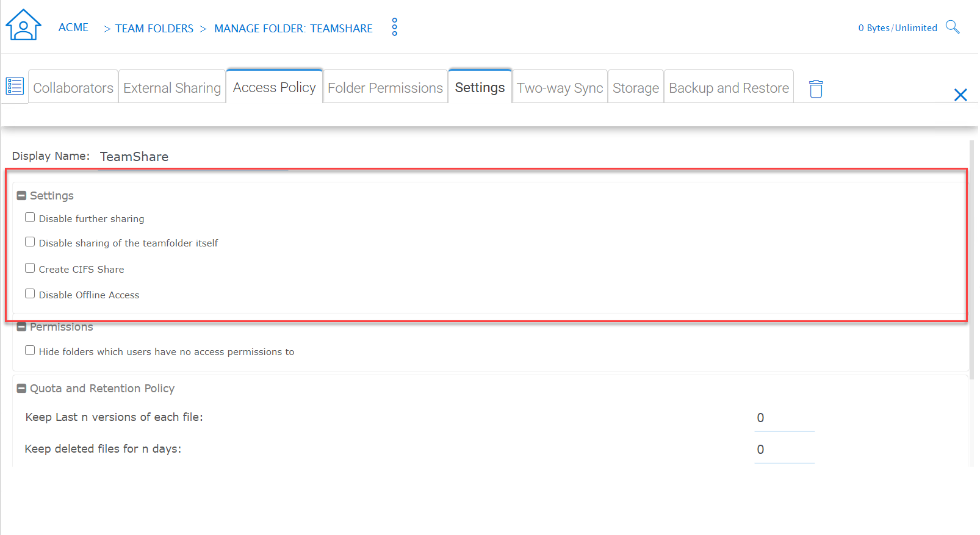
Task: Click the trash delete folder icon
Action: coord(816,88)
